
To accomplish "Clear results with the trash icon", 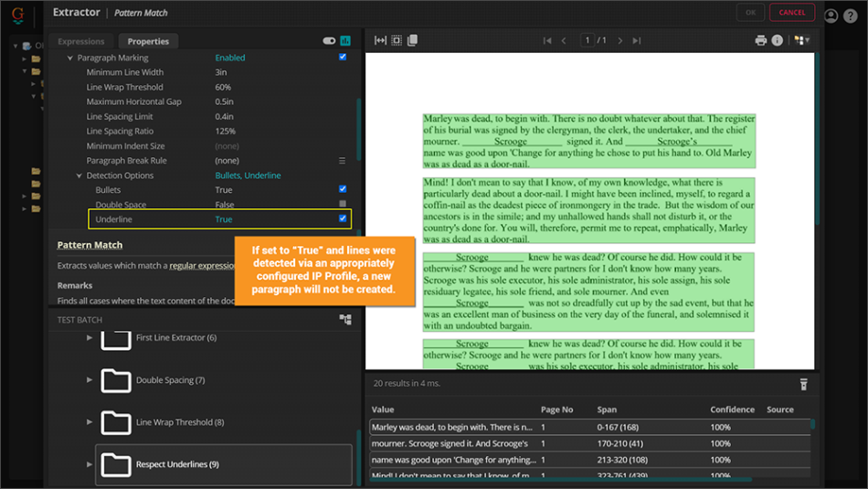I will tap(804, 384).
